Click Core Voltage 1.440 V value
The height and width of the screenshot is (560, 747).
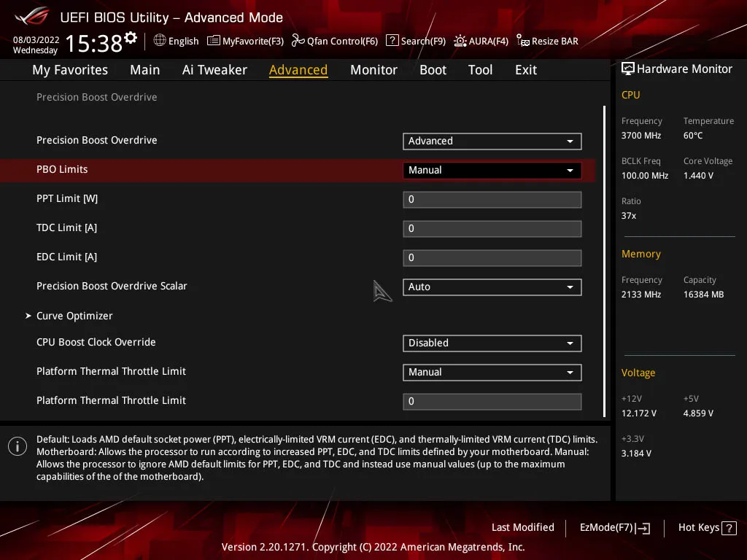pos(698,176)
